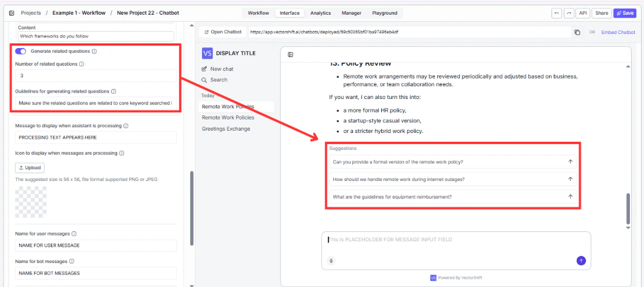This screenshot has width=644, height=287.
Task: Click the info icon beside Name for user messages
Action: [74, 234]
